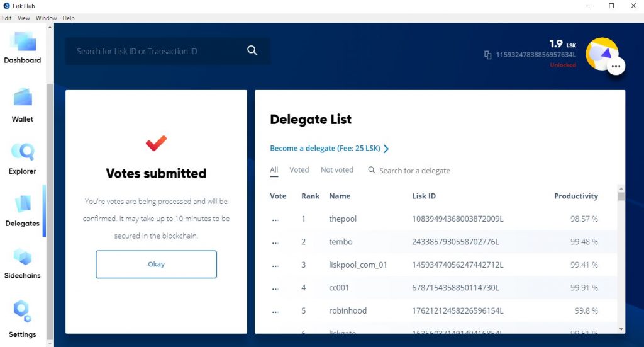Click the account address 11593247838856957634L
644x347 pixels.
(x=536, y=55)
